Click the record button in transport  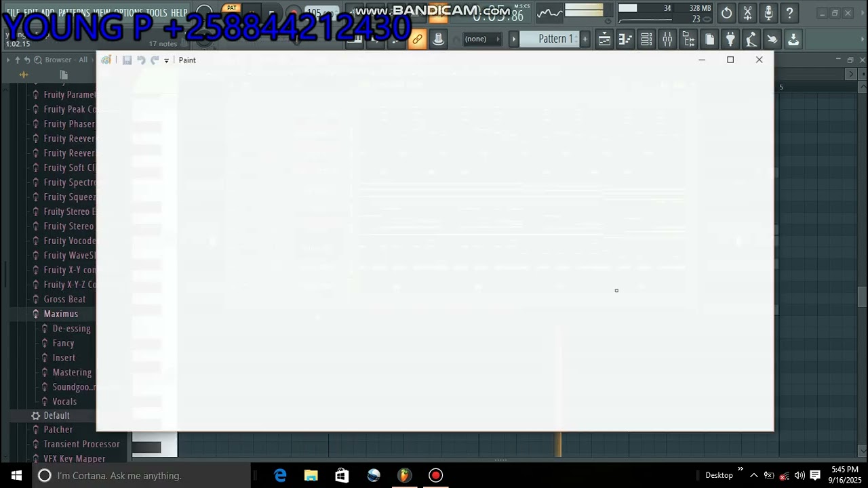[x=294, y=13]
